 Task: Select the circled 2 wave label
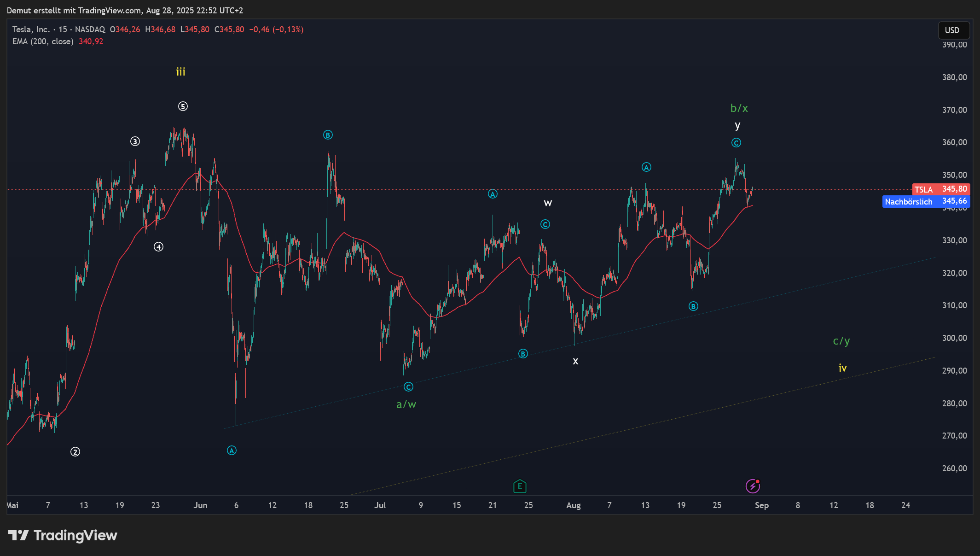point(75,452)
